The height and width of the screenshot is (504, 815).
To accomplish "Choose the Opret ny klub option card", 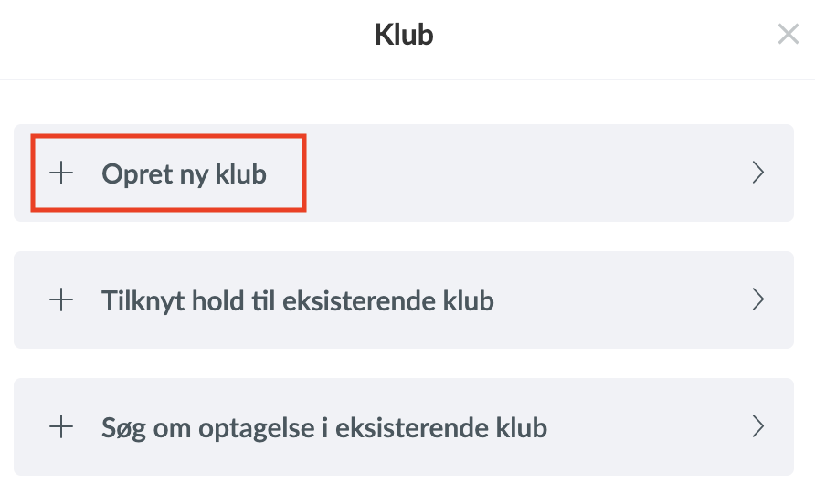I will pyautogui.click(x=403, y=173).
